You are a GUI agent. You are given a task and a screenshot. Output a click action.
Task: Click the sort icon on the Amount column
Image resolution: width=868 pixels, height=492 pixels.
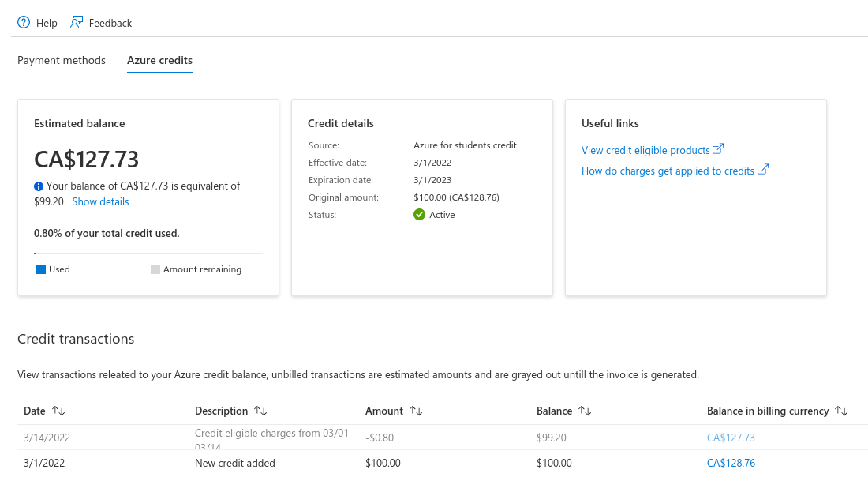pyautogui.click(x=416, y=411)
